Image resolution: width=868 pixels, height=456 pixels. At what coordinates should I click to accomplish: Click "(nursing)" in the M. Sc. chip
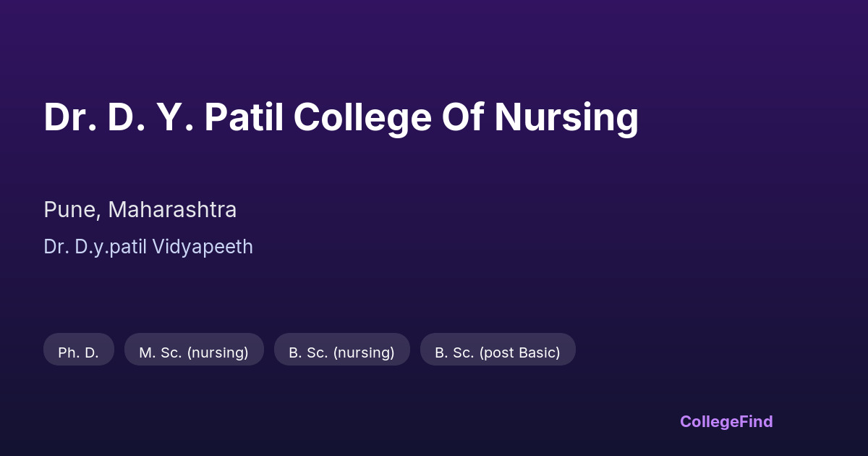(x=217, y=352)
